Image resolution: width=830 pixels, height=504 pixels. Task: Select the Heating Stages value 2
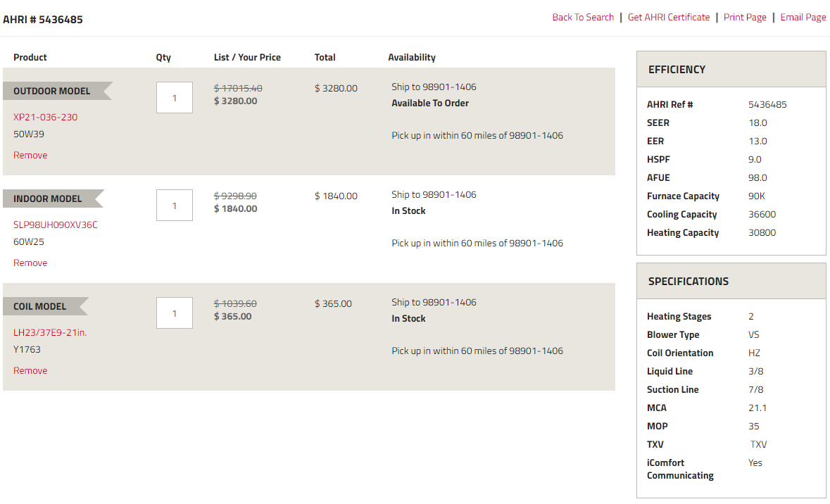click(751, 317)
